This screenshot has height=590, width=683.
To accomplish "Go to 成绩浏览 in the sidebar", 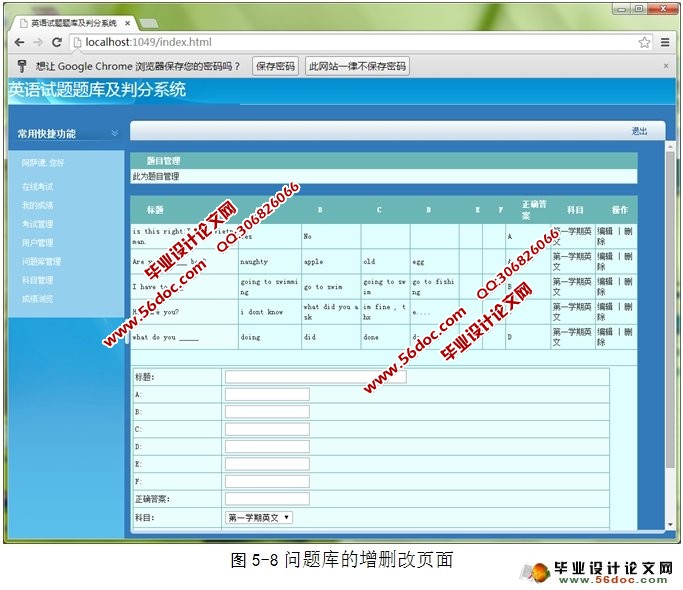I will click(38, 298).
